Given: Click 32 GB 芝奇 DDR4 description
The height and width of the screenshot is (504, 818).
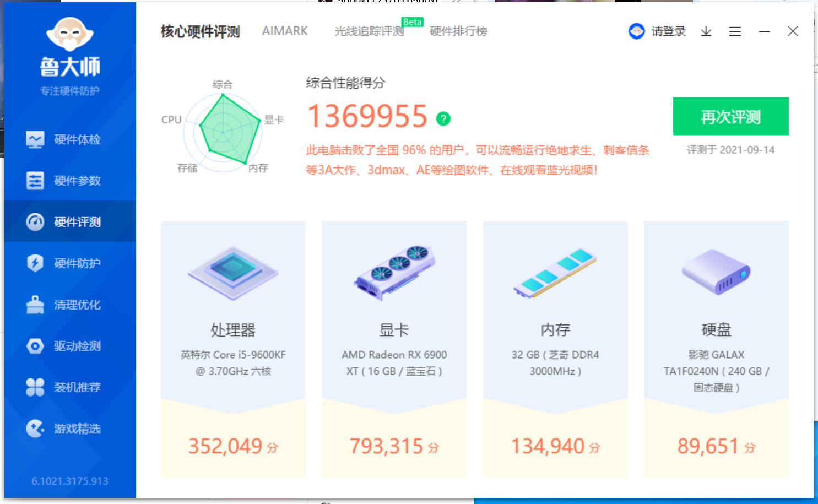Looking at the screenshot, I should tap(555, 363).
